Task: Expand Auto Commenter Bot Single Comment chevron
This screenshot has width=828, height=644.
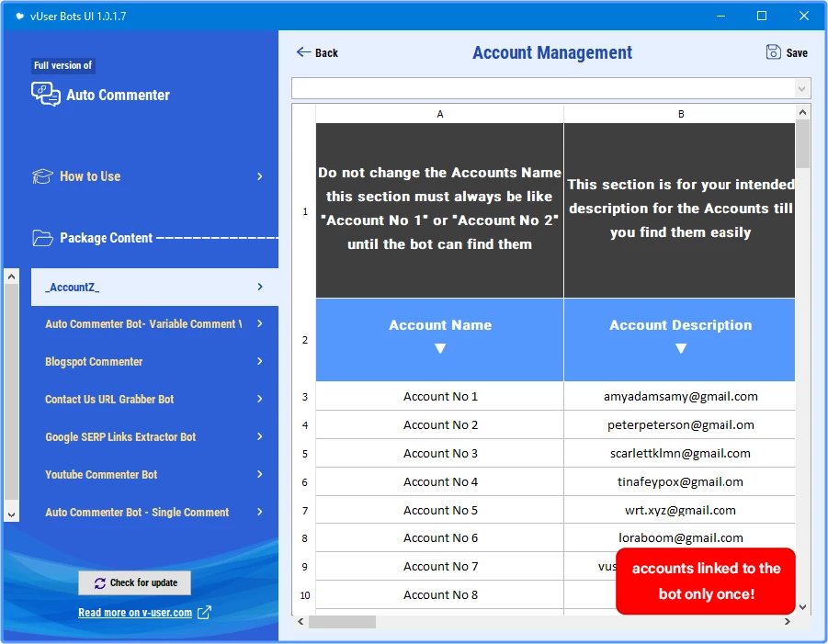Action: pyautogui.click(x=260, y=512)
